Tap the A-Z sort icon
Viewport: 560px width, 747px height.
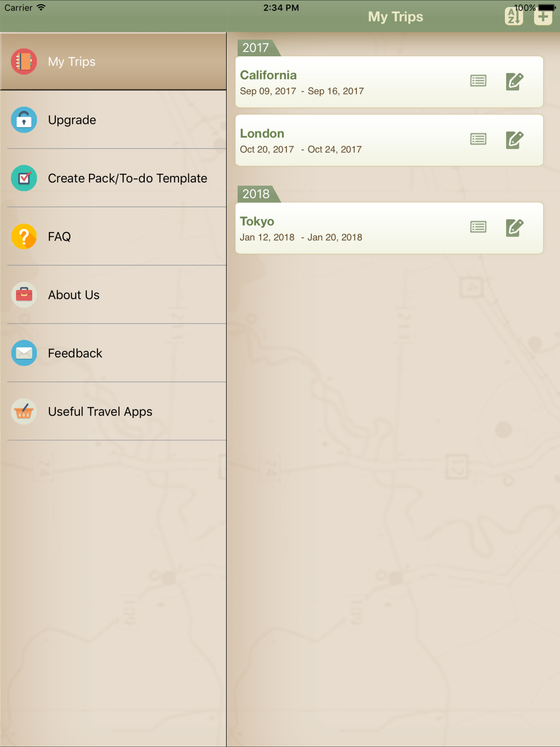(x=514, y=16)
